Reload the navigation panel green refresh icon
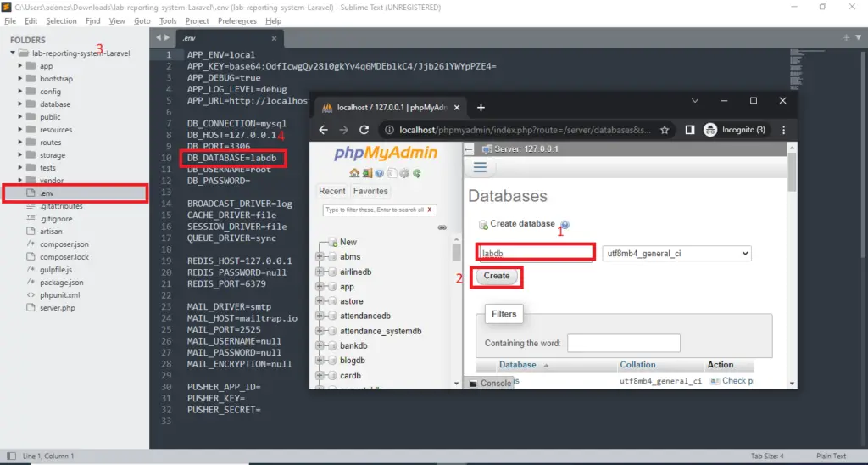Image resolution: width=868 pixels, height=465 pixels. tap(417, 173)
